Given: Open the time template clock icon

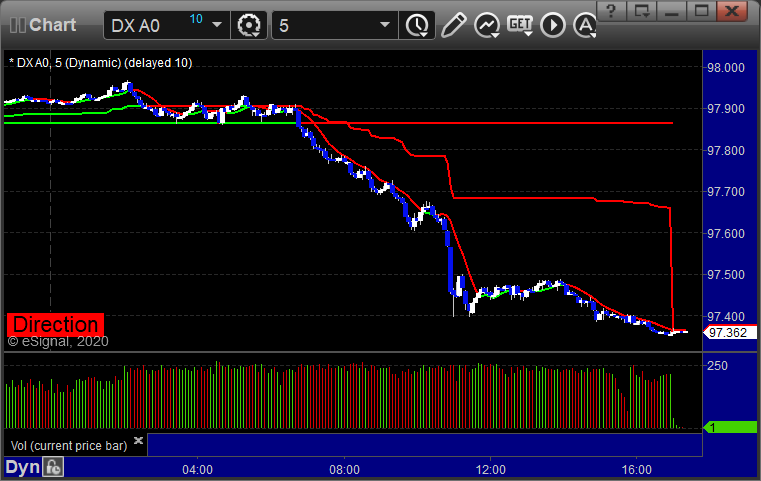Looking at the screenshot, I should point(417,25).
